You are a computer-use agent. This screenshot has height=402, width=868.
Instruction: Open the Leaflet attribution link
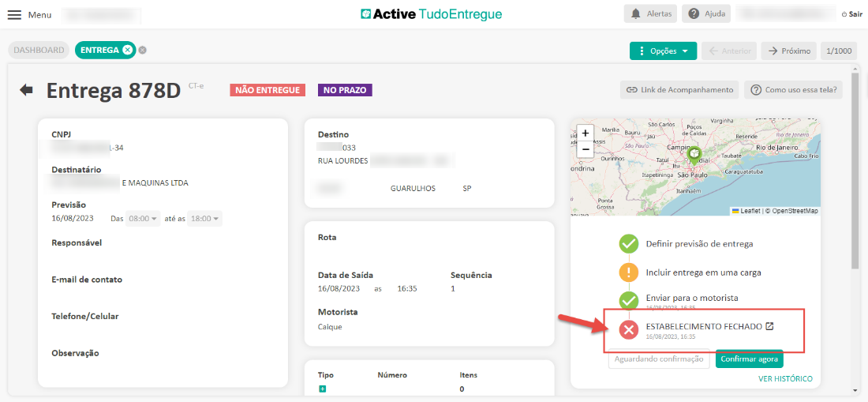[x=746, y=211]
